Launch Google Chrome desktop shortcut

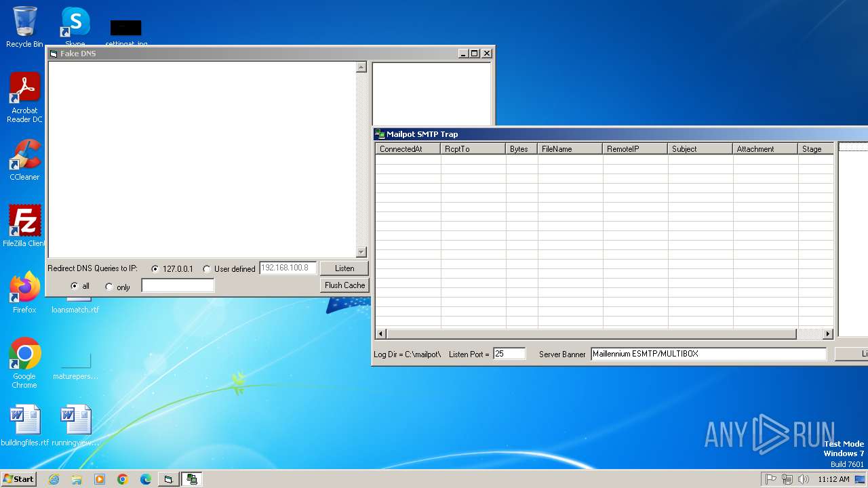(x=24, y=363)
